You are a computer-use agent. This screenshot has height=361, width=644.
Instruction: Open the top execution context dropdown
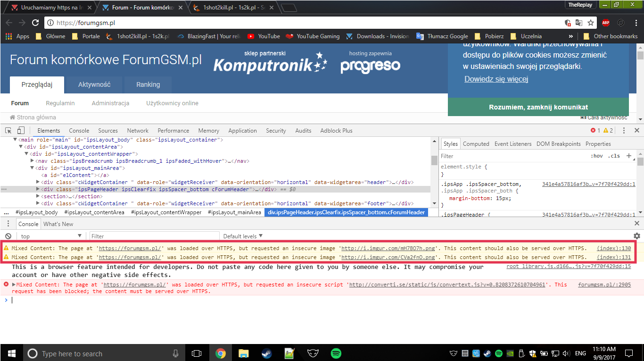tap(51, 236)
